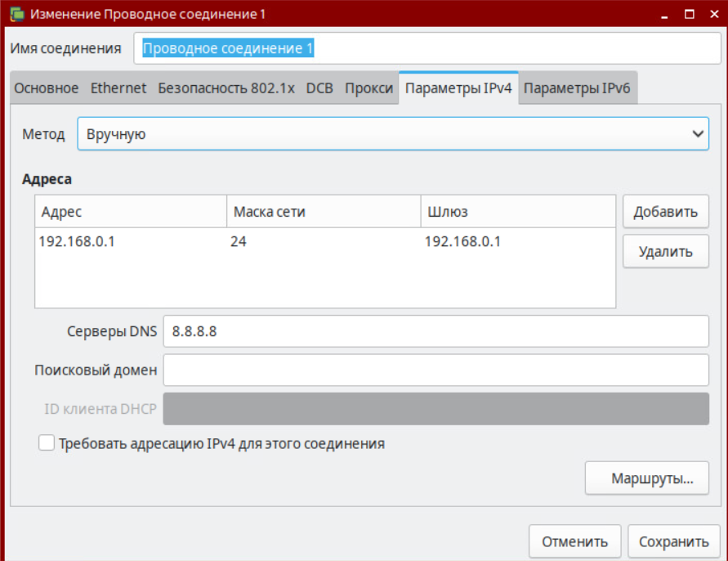The width and height of the screenshot is (728, 561).
Task: Close the connection editor window
Action: coord(715,15)
